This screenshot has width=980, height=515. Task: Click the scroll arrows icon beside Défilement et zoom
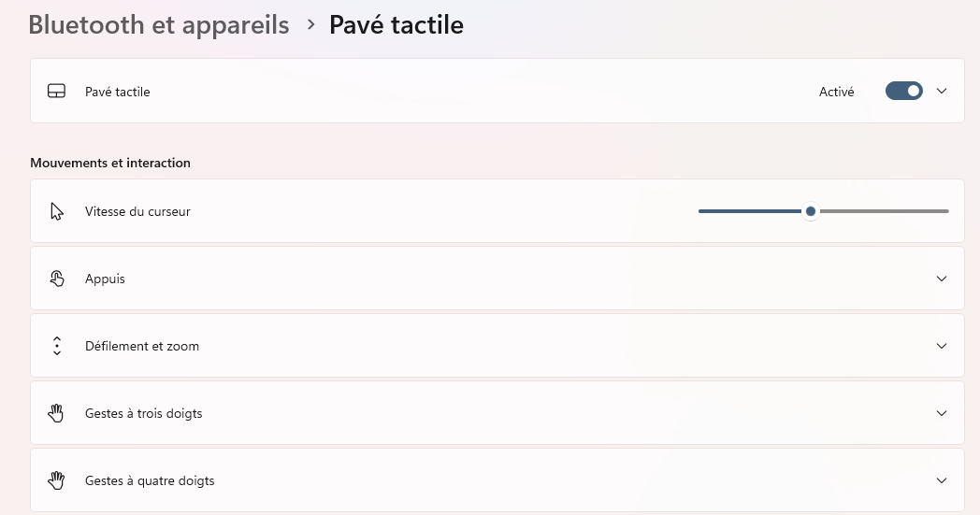pos(57,346)
